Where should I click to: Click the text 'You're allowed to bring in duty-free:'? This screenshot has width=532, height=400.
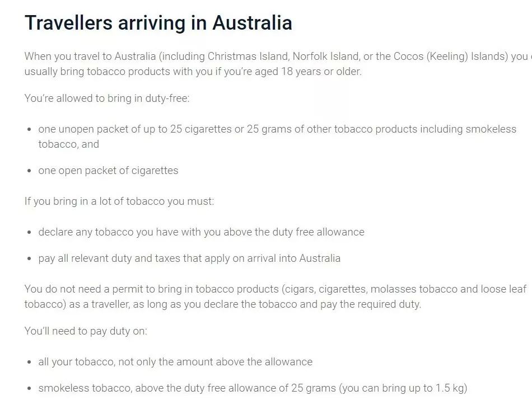click(107, 98)
